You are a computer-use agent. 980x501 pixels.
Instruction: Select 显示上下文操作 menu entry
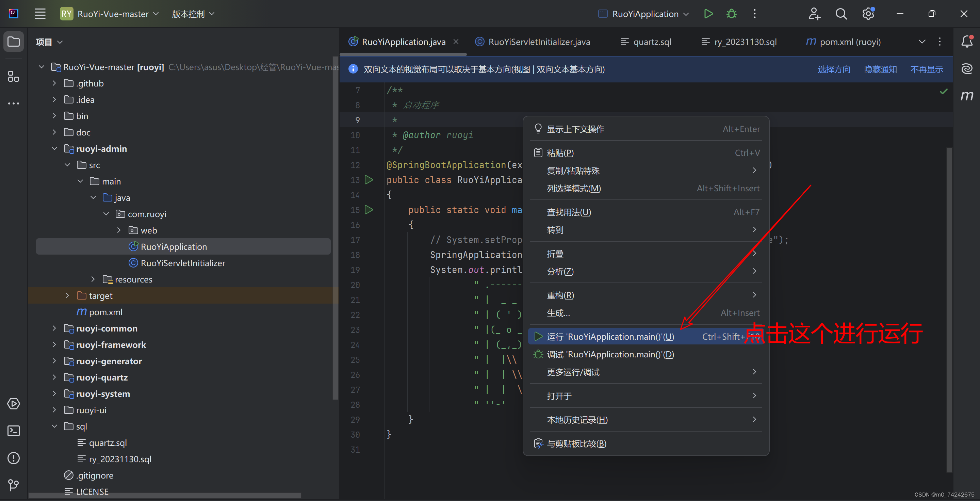pyautogui.click(x=646, y=129)
